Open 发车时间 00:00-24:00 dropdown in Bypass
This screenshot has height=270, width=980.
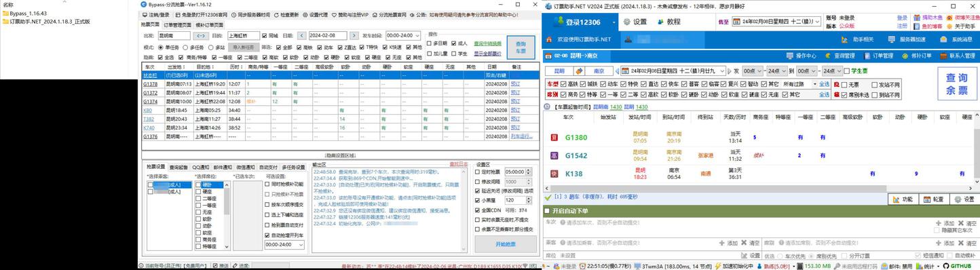click(417, 35)
